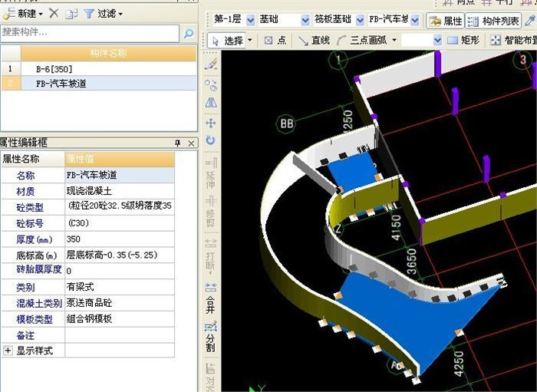Toggle the 属性 properties panel button

point(445,20)
